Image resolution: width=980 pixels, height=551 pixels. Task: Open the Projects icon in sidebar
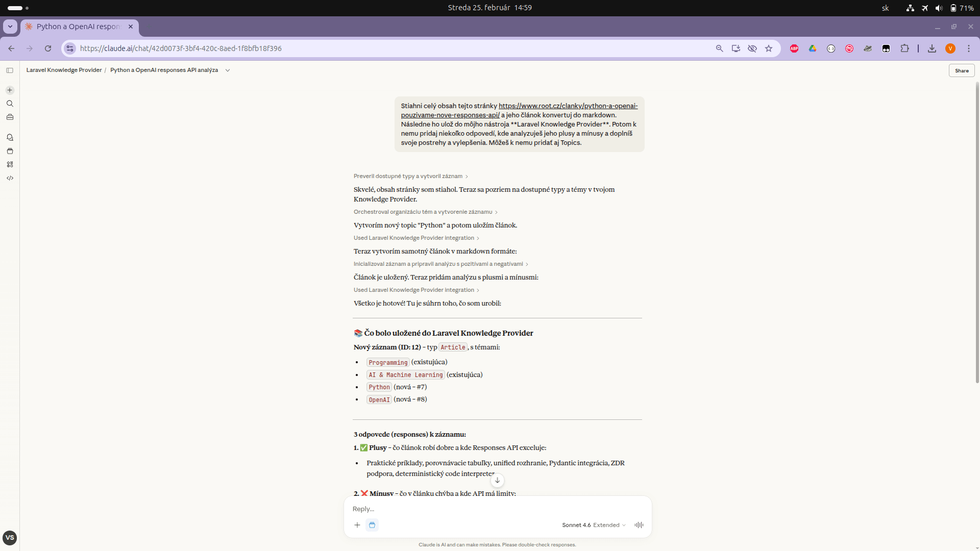point(10,151)
